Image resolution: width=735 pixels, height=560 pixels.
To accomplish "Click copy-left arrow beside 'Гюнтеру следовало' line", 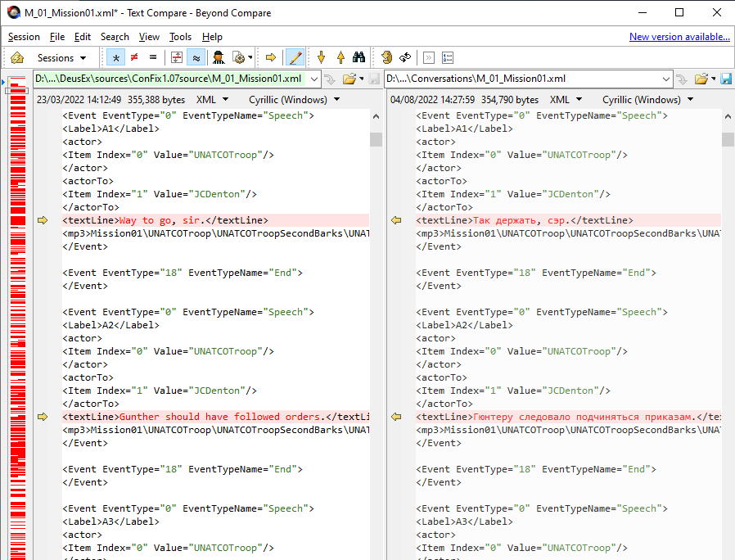I will pyautogui.click(x=396, y=417).
